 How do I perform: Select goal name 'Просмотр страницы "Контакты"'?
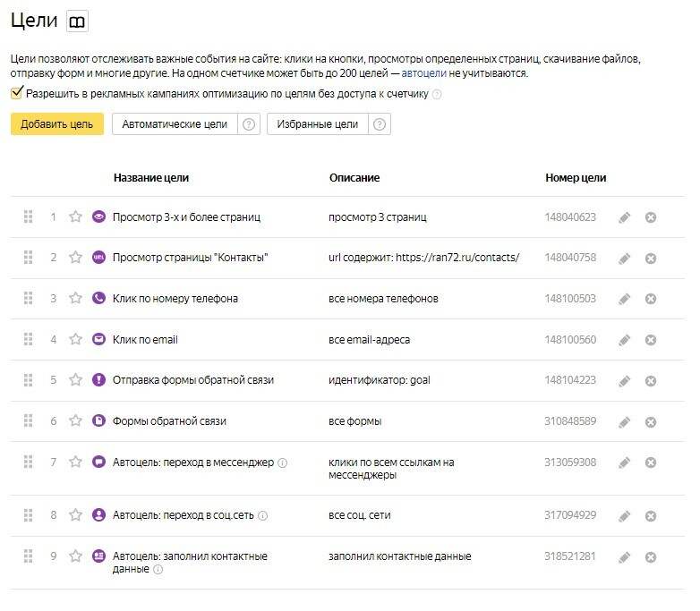point(191,258)
